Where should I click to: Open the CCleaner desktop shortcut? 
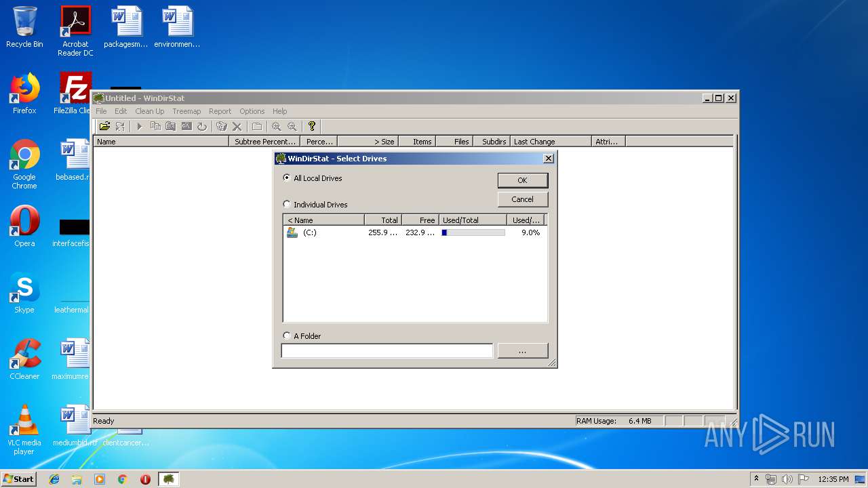coord(24,359)
